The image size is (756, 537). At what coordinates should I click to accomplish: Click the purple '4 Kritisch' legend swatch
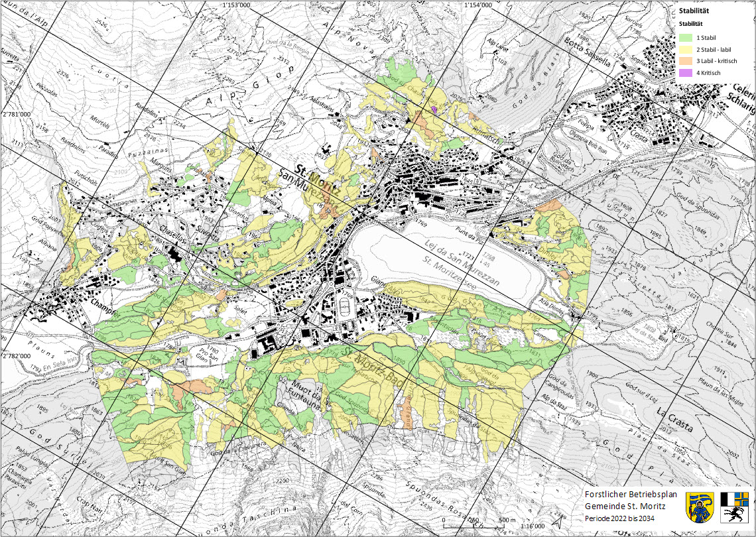point(685,72)
